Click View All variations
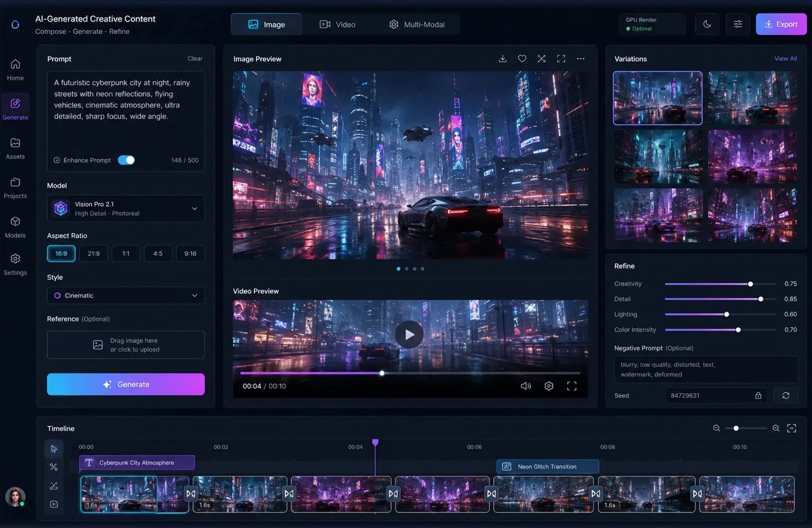 pyautogui.click(x=785, y=58)
